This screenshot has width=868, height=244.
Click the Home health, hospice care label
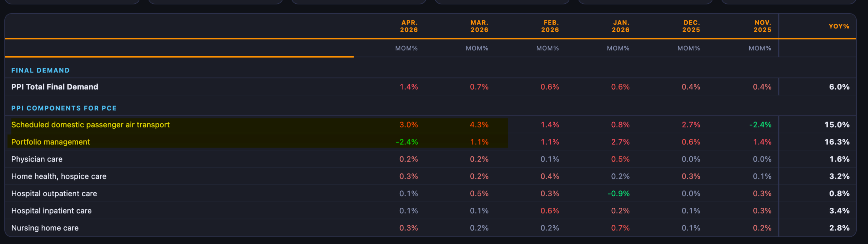[59, 176]
